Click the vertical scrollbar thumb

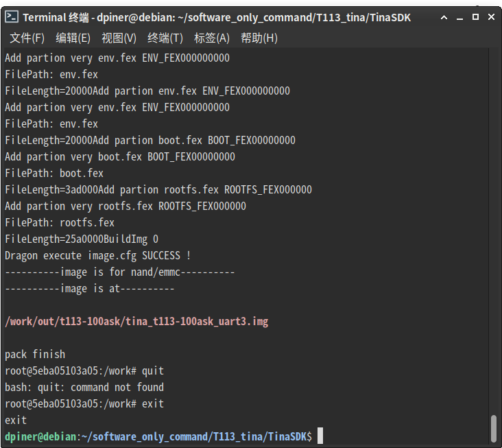click(x=493, y=429)
